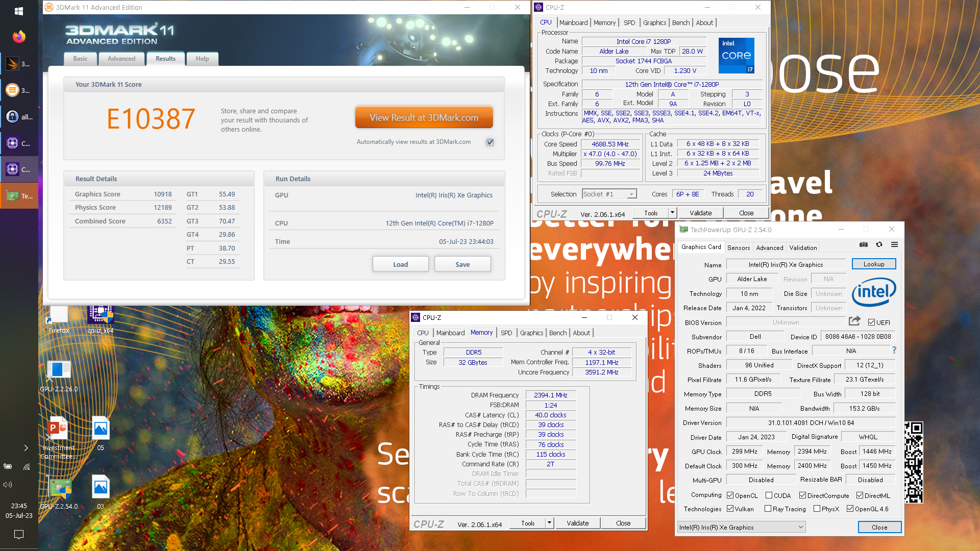Toggle the UEFI checkbox in GPU-Z
980x551 pixels.
[871, 322]
